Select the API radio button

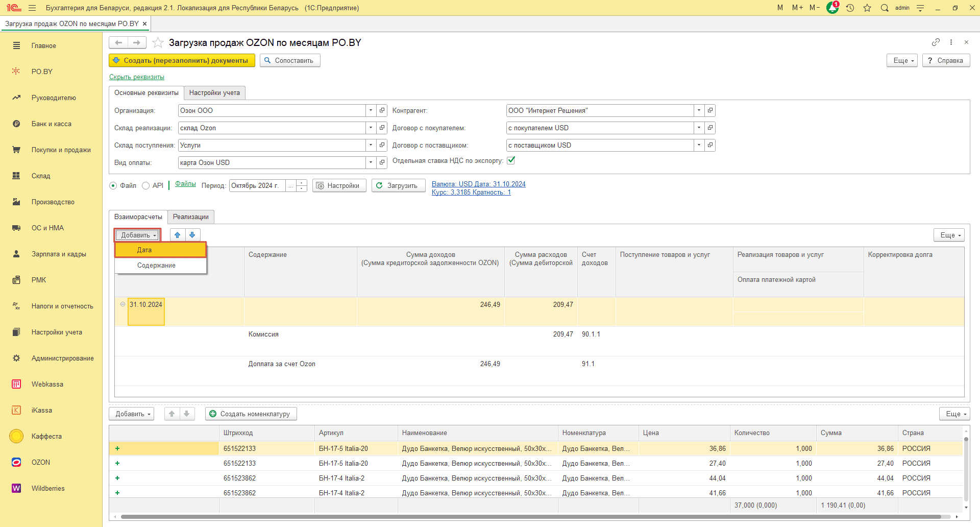145,186
